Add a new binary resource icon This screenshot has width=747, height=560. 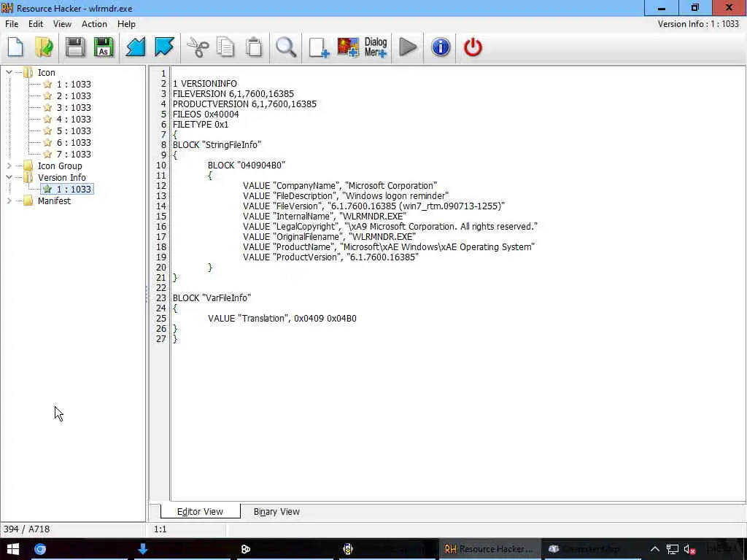point(319,47)
